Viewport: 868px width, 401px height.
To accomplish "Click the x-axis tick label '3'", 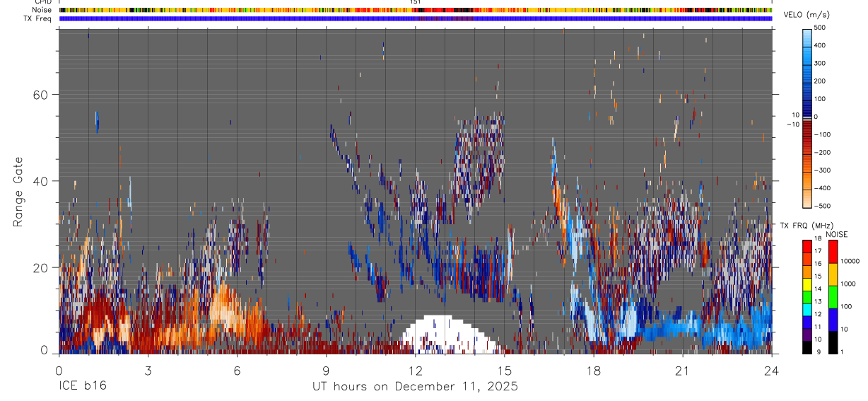I will click(148, 370).
